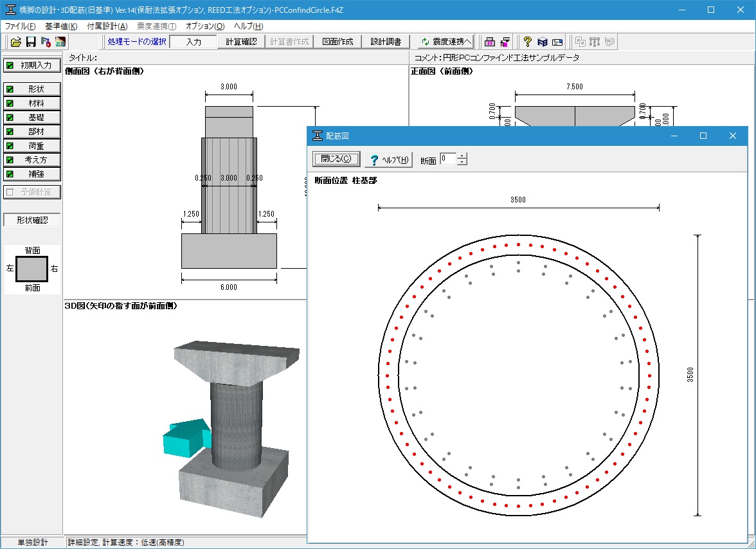Click the コメント text line
Viewport: 756px width, 549px height.
[496, 57]
